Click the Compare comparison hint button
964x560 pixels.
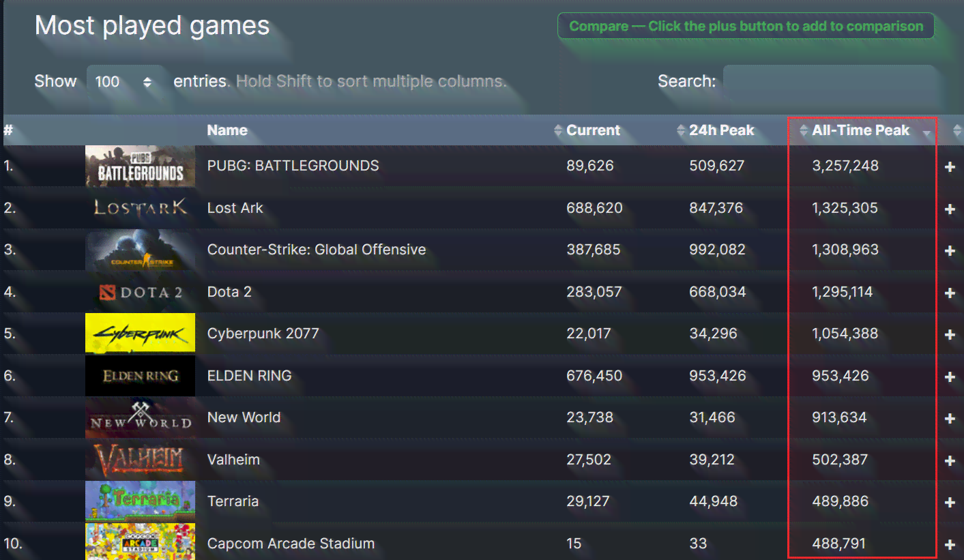[746, 27]
